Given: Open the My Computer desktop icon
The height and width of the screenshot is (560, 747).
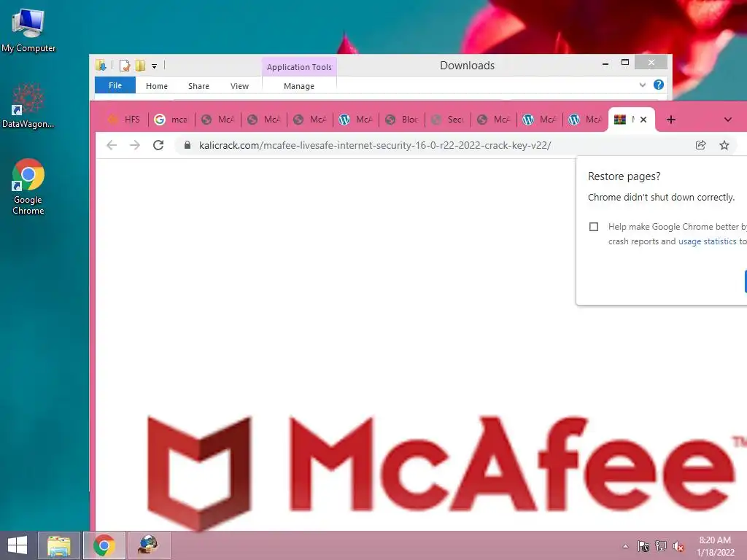Looking at the screenshot, I should [x=28, y=30].
